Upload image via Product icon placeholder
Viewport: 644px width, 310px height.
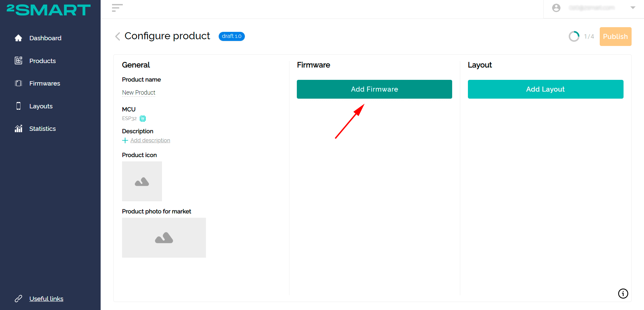click(142, 181)
